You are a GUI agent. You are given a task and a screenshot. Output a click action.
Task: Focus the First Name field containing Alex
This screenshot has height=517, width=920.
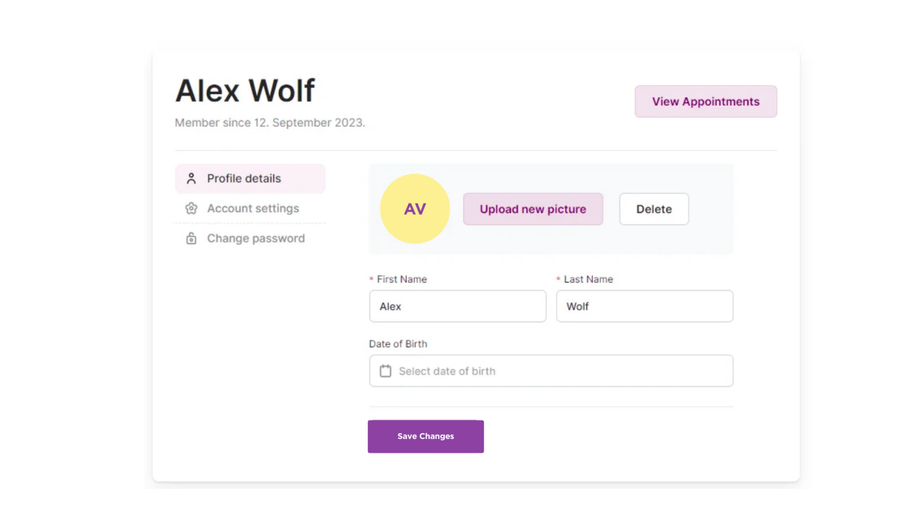458,306
